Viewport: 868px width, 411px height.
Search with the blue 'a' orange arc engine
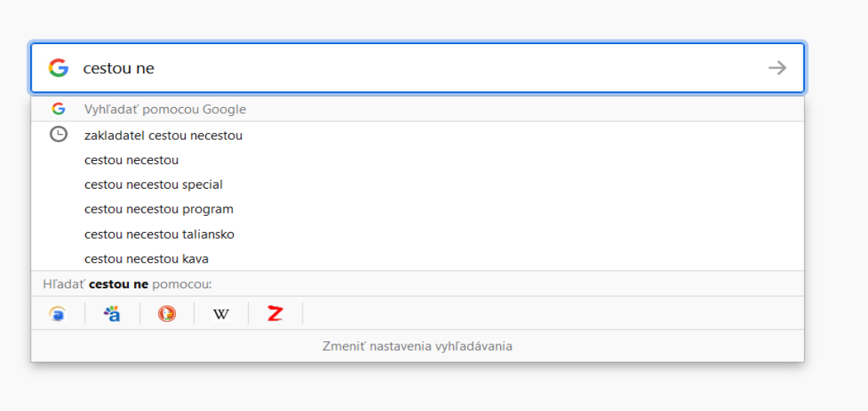click(58, 314)
